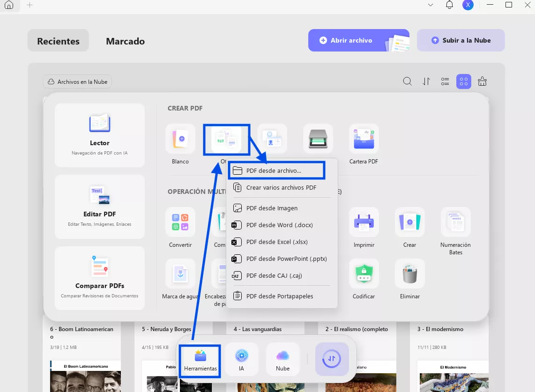Open the Convertir batch tool
The height and width of the screenshot is (392, 535).
coord(180,222)
